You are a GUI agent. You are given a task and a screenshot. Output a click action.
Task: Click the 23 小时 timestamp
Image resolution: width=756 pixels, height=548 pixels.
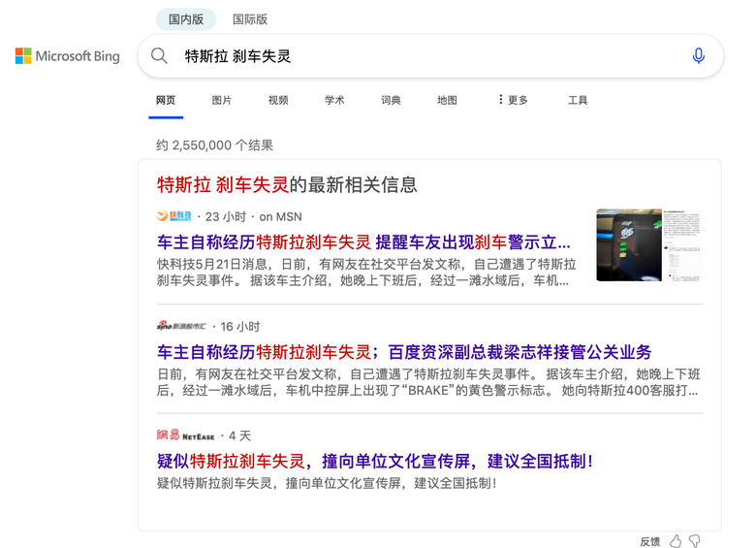pos(226,216)
